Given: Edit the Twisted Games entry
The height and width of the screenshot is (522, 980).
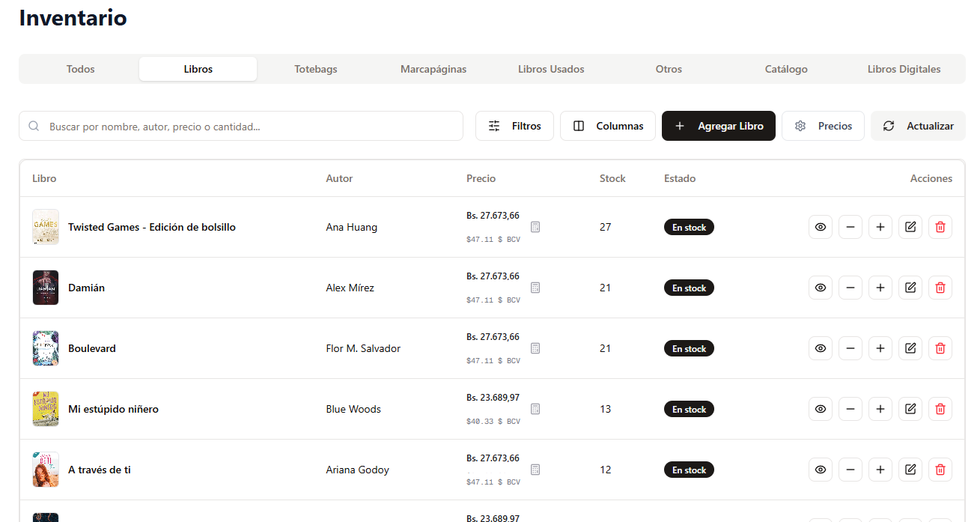Looking at the screenshot, I should (x=910, y=227).
